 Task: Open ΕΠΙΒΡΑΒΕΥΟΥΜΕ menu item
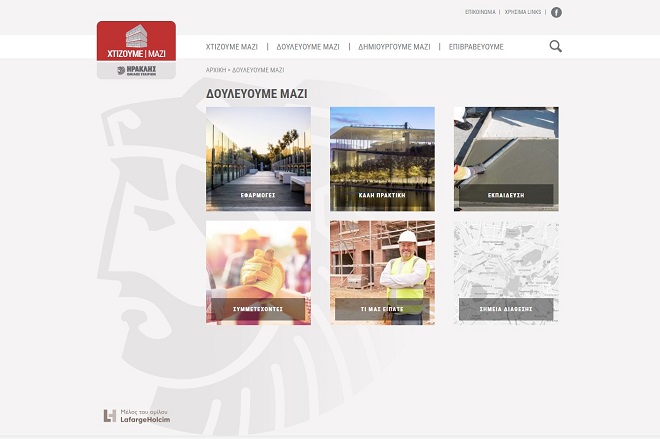point(476,47)
